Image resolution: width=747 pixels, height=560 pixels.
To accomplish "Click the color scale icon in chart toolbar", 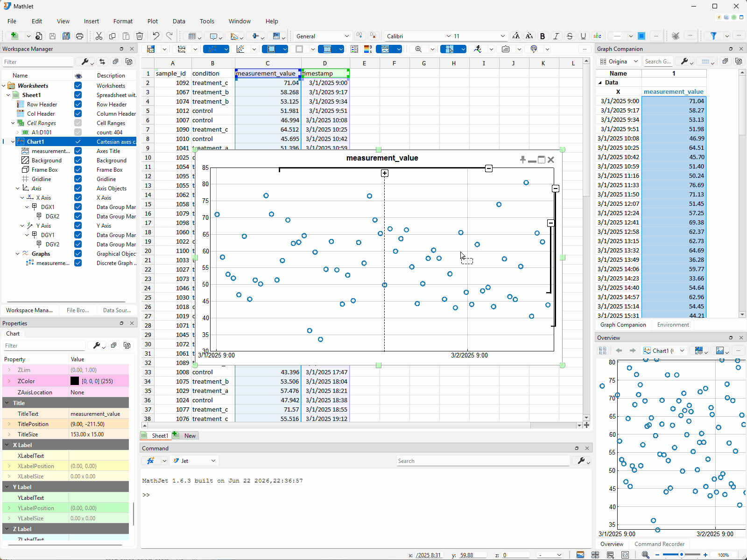I will click(367, 49).
